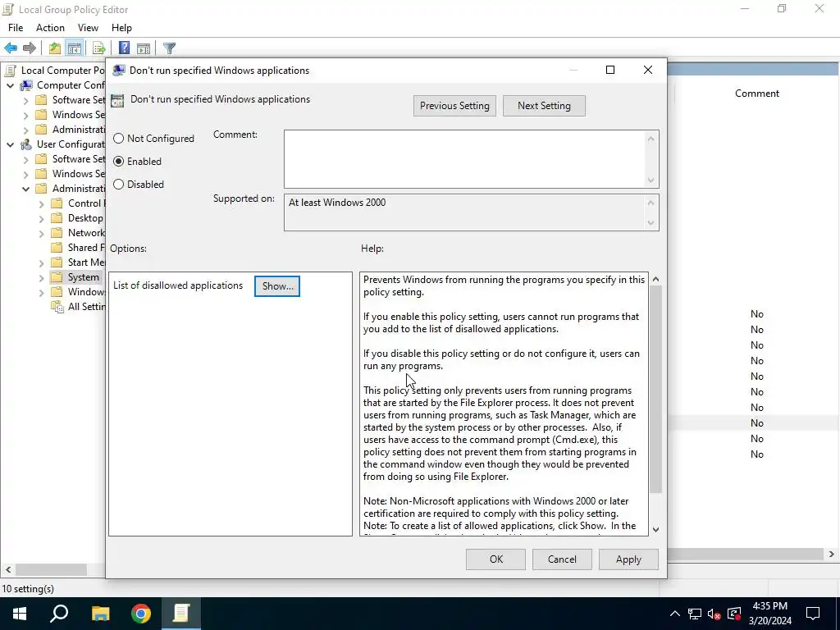Viewport: 840px width, 630px height.
Task: Click the Back arrow toolbar icon
Action: tap(11, 48)
